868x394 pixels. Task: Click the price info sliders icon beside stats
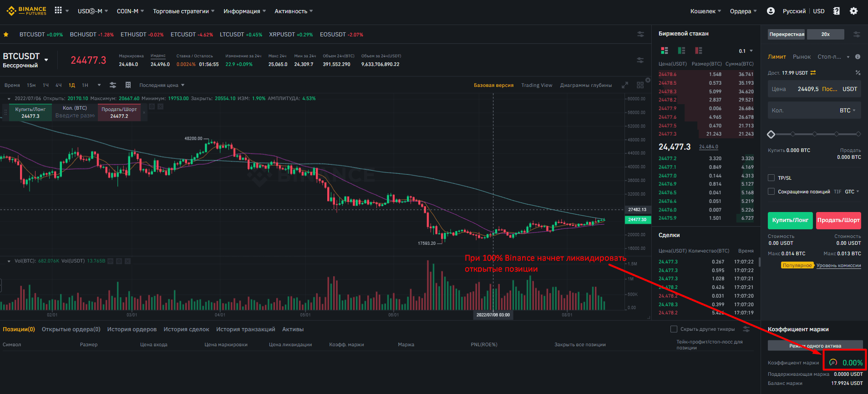640,60
